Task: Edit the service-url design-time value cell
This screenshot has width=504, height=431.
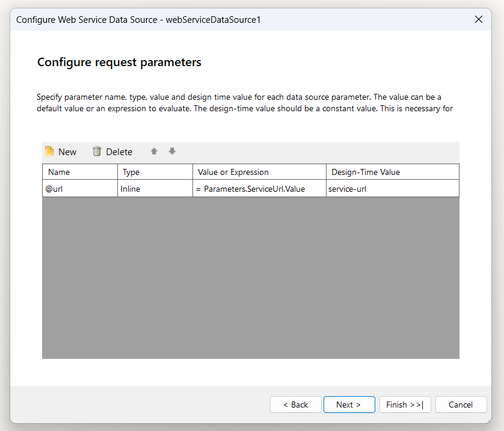Action: [393, 189]
